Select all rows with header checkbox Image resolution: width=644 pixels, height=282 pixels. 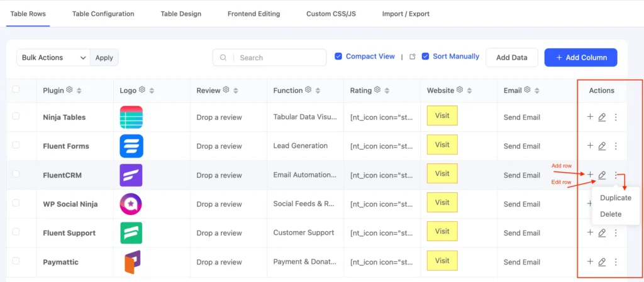(x=16, y=89)
